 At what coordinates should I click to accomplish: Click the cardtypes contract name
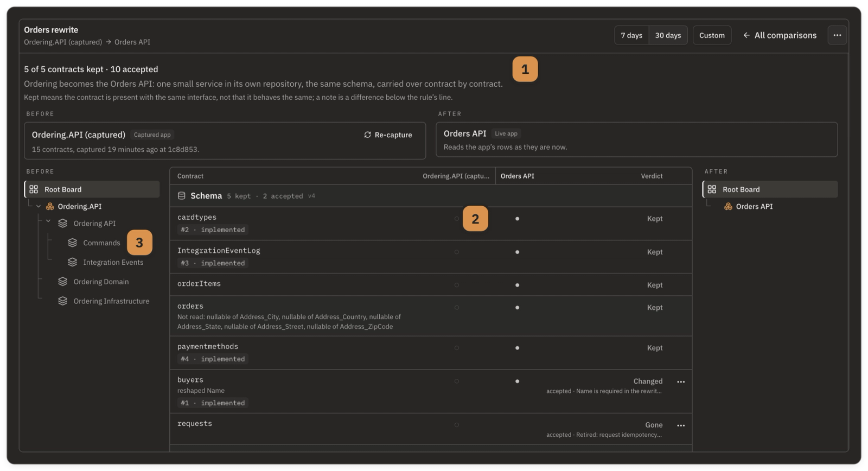pyautogui.click(x=197, y=217)
